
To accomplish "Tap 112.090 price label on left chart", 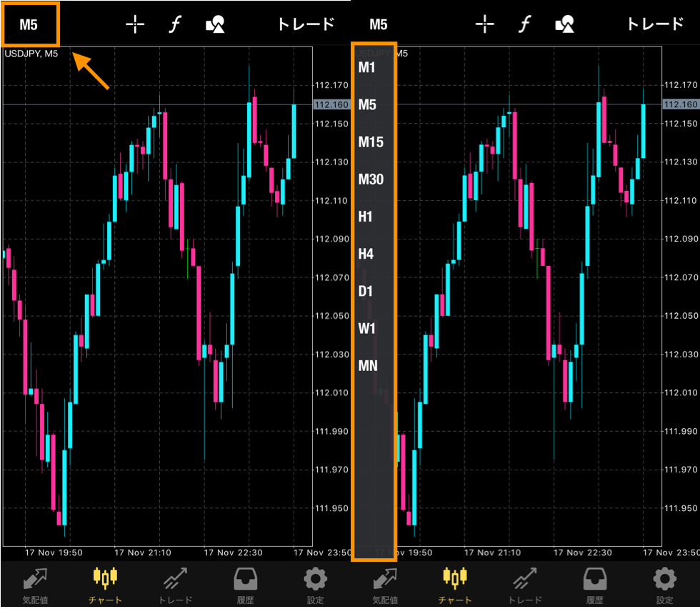I will [331, 239].
